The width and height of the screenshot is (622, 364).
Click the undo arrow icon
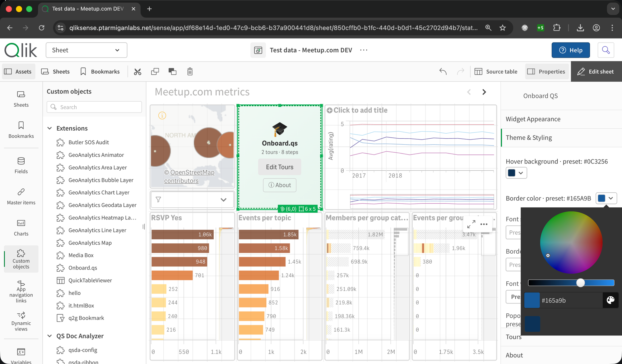click(x=443, y=72)
